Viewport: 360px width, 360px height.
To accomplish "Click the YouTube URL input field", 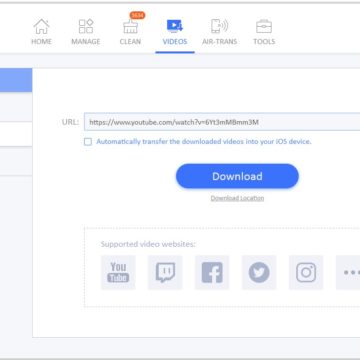I will [222, 122].
